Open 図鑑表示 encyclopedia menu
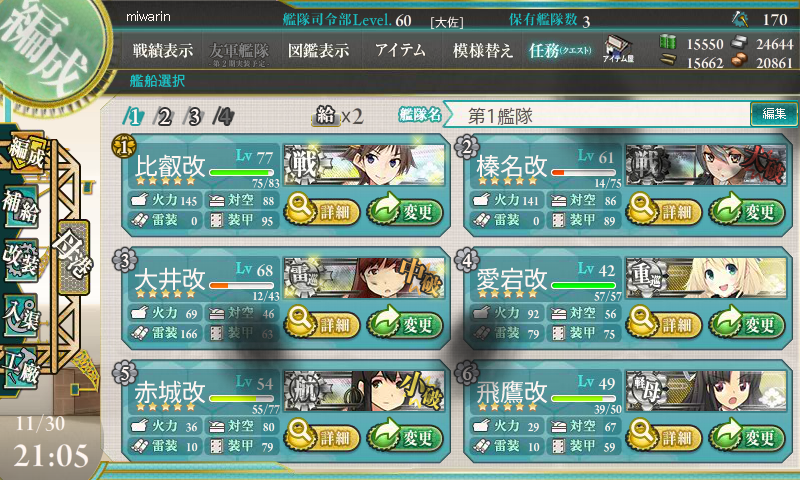The height and width of the screenshot is (480, 800). point(319,50)
